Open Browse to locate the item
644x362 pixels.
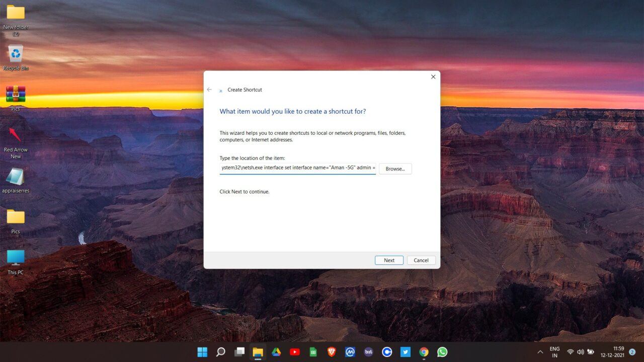coord(395,169)
